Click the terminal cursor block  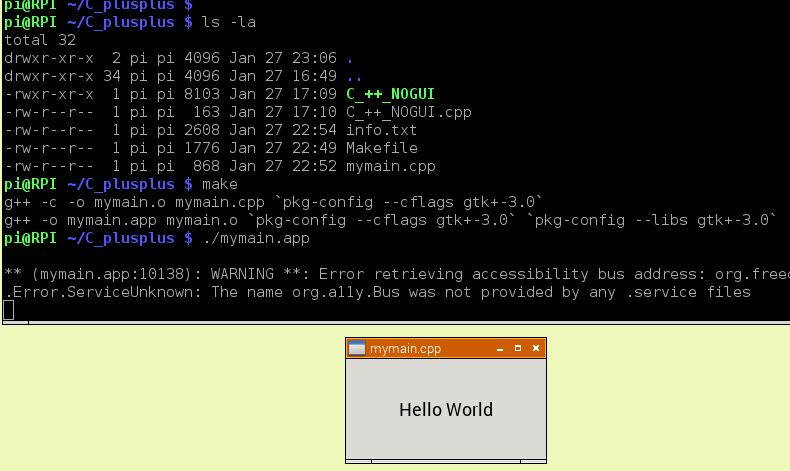9,310
